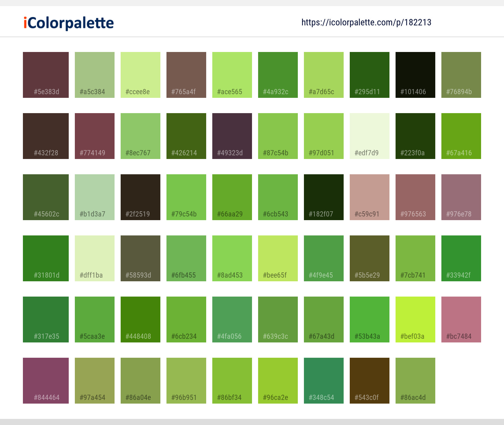504x425 pixels.
Task: Select the #edf7d9 pale swatch
Action: click(x=370, y=136)
